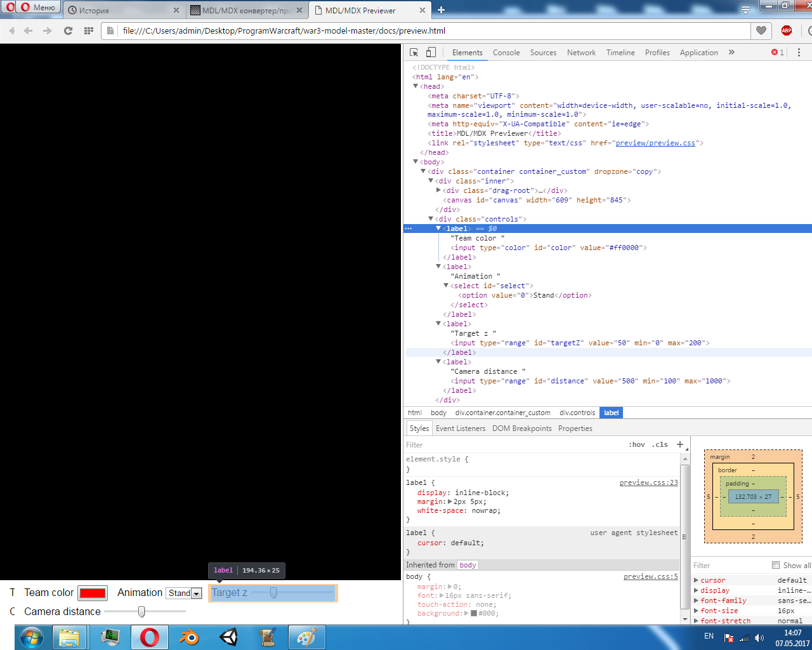Open the Animation Stand dropdown

pos(184,593)
